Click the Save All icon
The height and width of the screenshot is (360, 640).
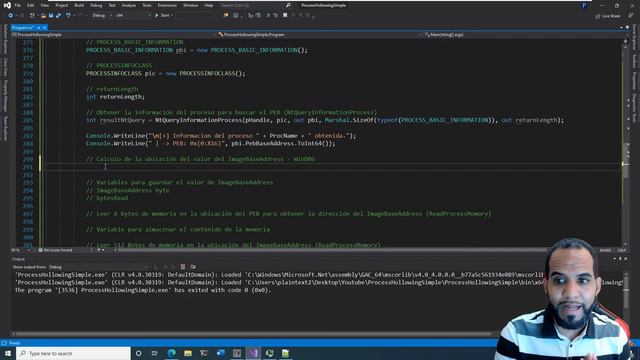(58, 16)
